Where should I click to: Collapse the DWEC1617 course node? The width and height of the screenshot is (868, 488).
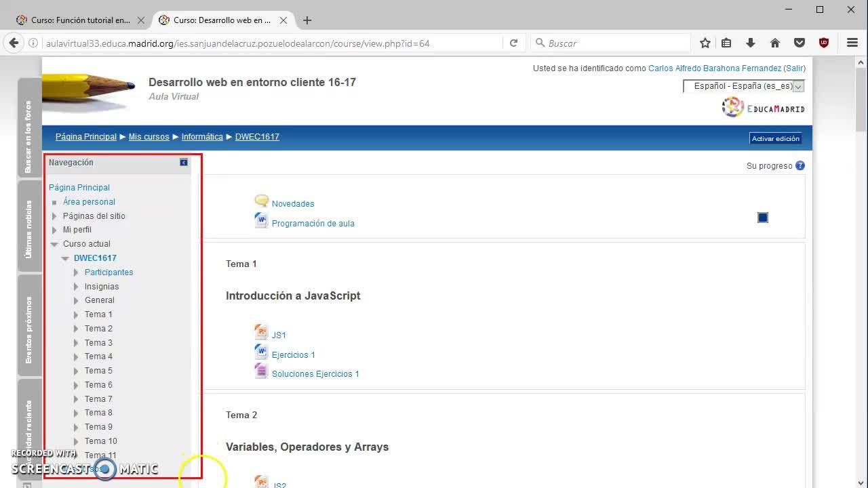pos(65,258)
